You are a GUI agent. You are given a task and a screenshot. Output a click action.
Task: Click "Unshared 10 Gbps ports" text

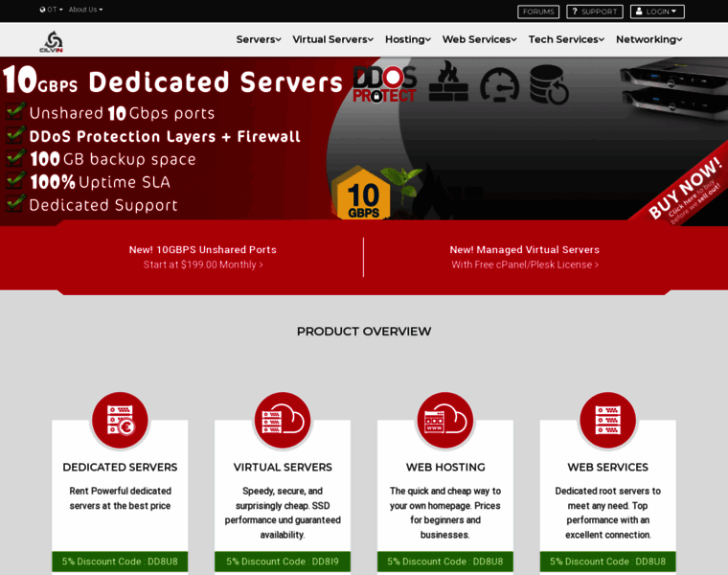[122, 113]
